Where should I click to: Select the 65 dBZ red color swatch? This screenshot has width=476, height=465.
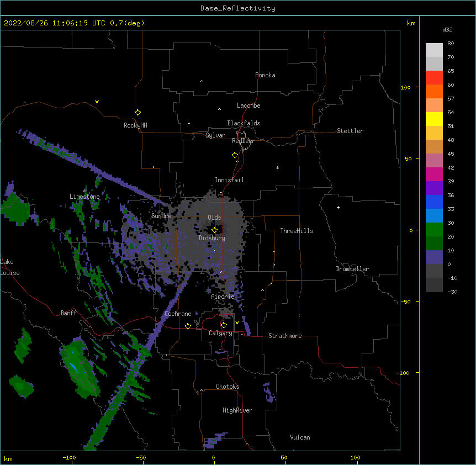tap(434, 77)
